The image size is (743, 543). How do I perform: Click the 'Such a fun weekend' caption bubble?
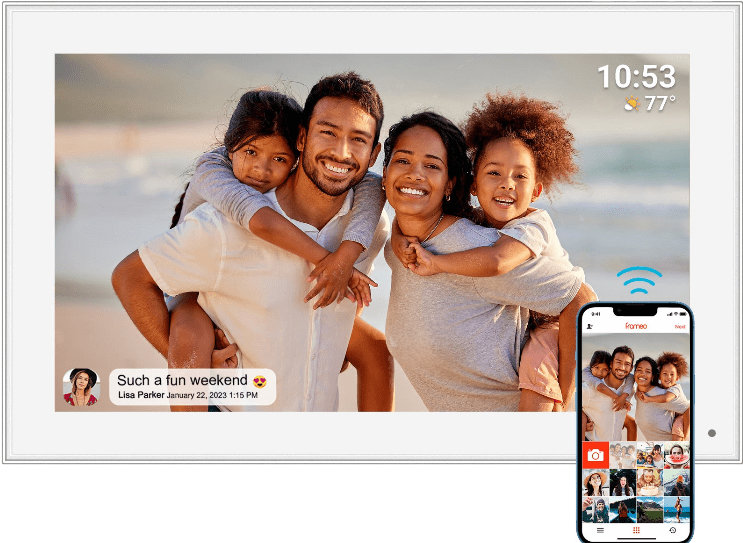(191, 387)
